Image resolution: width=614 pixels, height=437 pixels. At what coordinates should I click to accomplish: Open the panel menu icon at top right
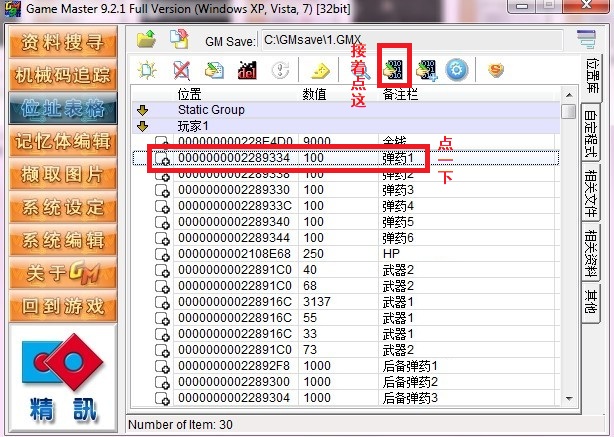click(586, 39)
